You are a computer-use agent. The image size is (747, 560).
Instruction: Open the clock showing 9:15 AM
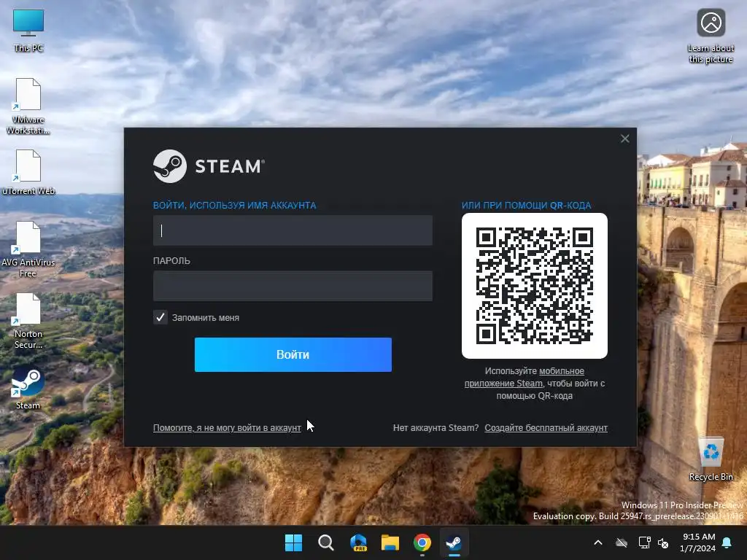tap(698, 542)
